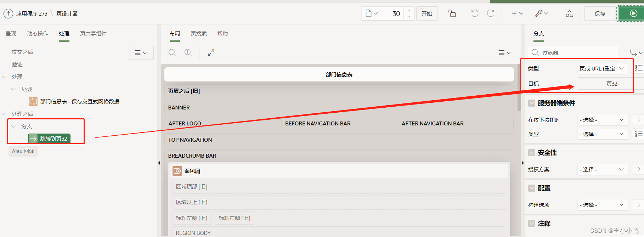Viewport: 644px width, 237px height.
Task: Open the property editor go-to-group menu
Action: [636, 53]
